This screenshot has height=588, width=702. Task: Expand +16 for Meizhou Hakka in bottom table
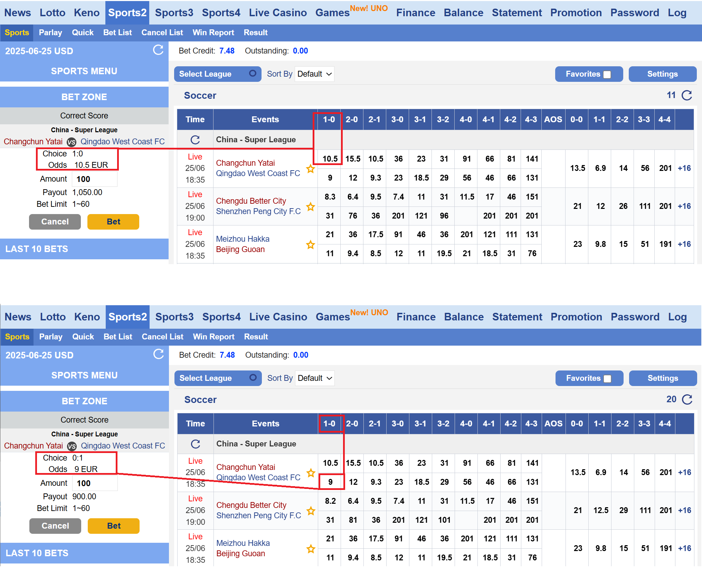point(684,548)
